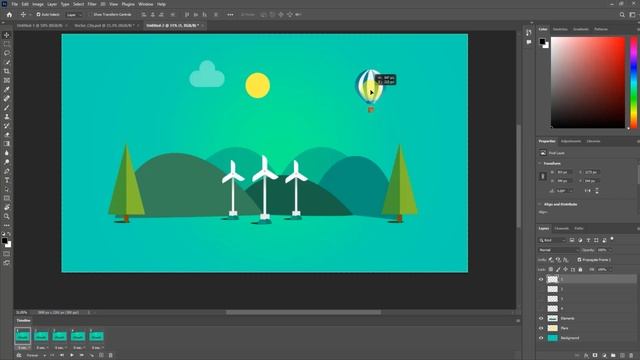The width and height of the screenshot is (640, 360).
Task: Lock all with the padlock icon
Action: pos(580,269)
